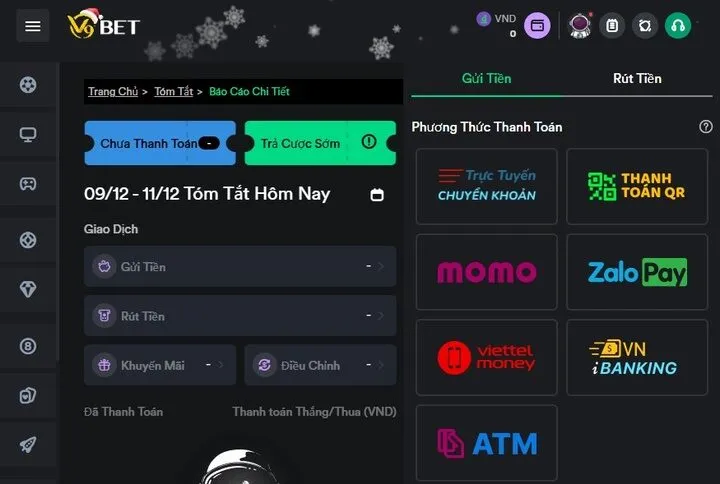
Task: Expand the Gửi Tiền transaction row
Action: tap(240, 266)
